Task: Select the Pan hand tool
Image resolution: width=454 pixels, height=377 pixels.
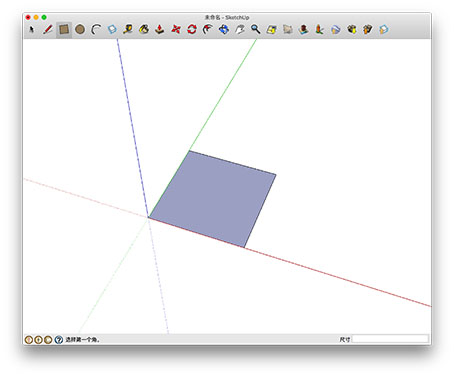Action: 240,30
